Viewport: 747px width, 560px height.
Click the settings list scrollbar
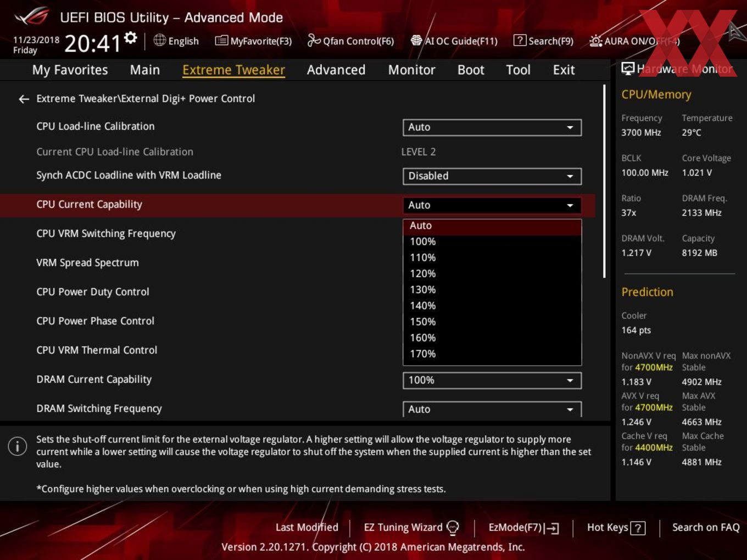(x=604, y=181)
